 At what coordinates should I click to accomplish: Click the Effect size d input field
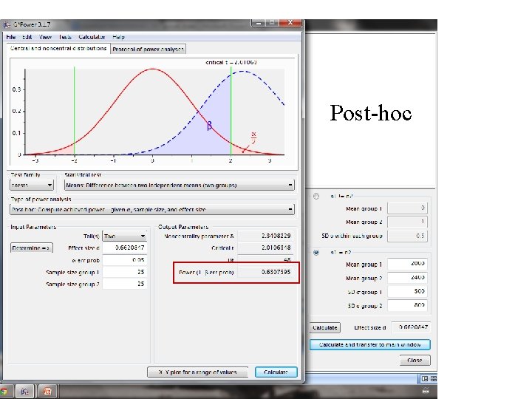[125, 248]
